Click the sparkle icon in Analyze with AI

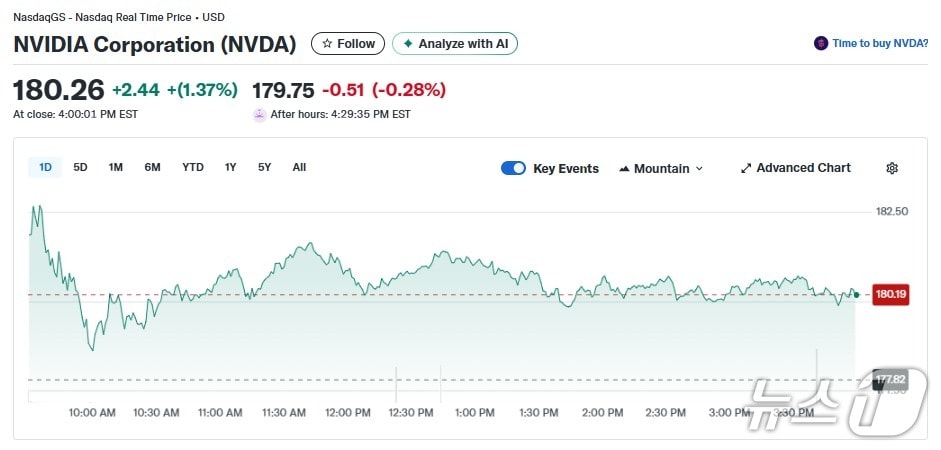pyautogui.click(x=408, y=44)
